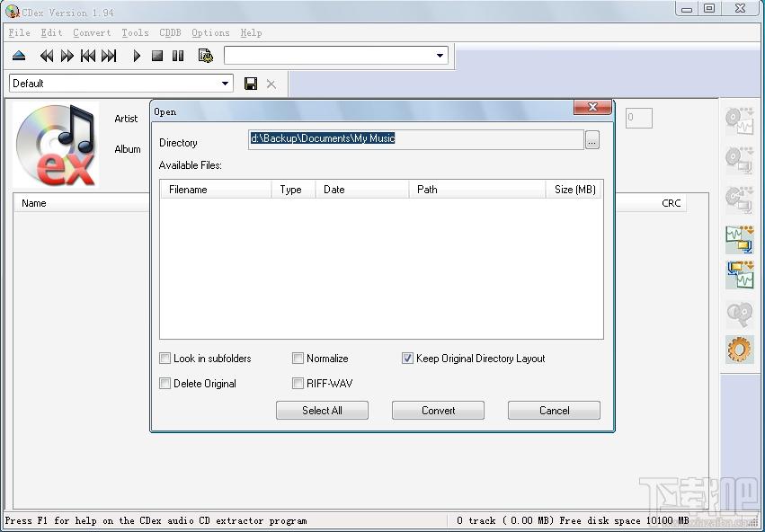
Task: Click the numeric field showing 0
Action: (638, 118)
